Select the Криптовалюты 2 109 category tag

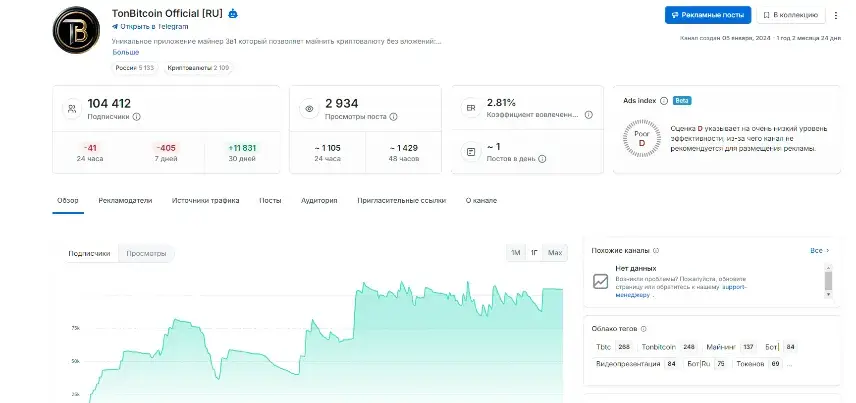[x=198, y=68]
